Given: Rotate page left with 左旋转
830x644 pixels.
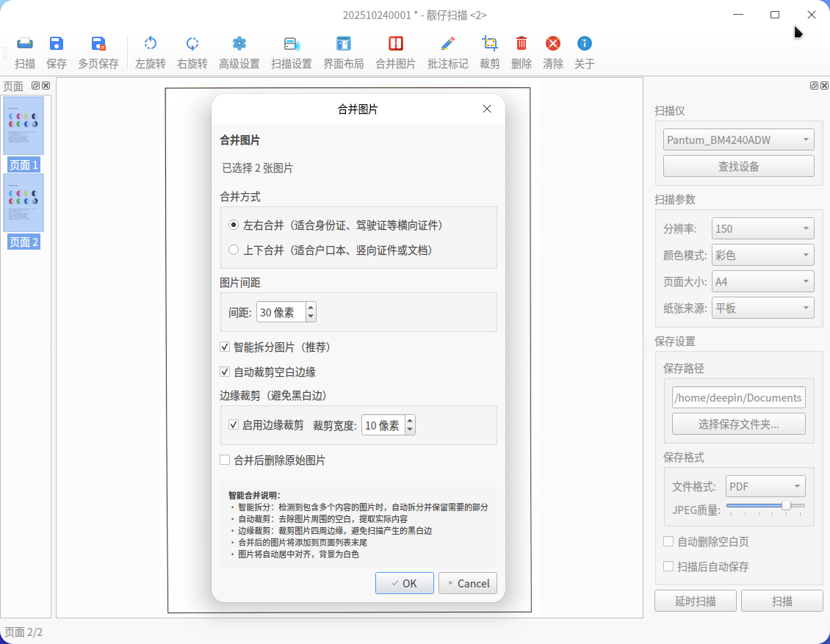Looking at the screenshot, I should [x=151, y=52].
